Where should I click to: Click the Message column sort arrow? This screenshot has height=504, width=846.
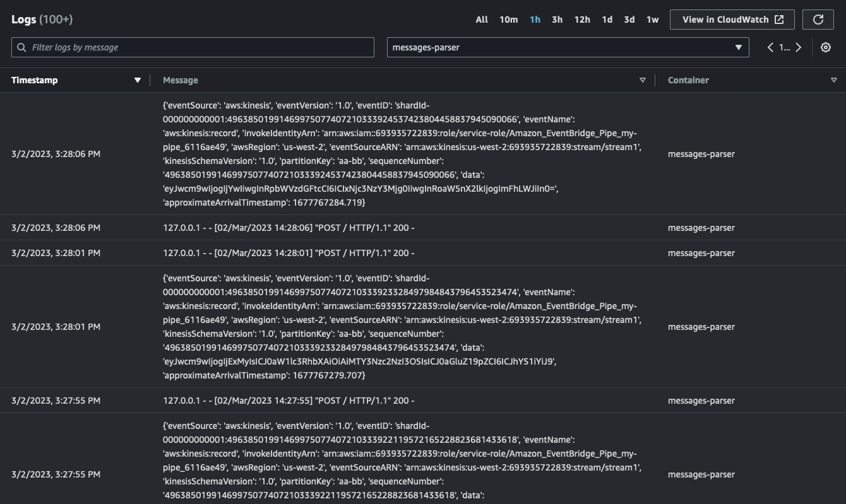coord(643,80)
